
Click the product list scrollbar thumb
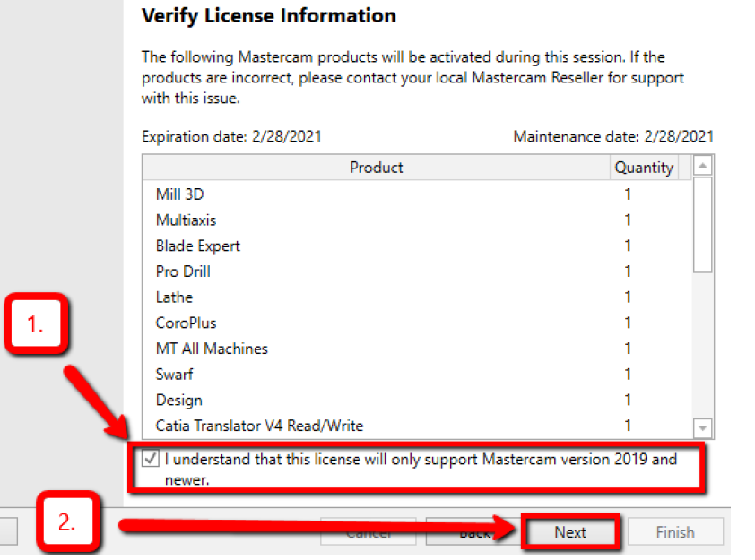[x=702, y=225]
